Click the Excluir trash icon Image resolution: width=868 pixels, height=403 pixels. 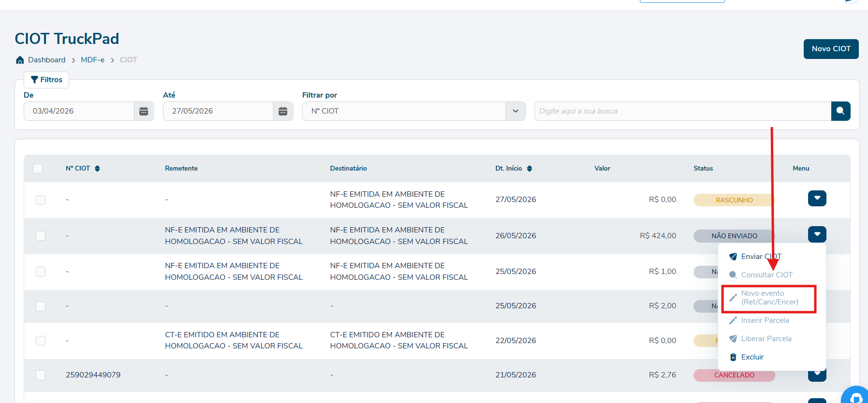point(733,357)
